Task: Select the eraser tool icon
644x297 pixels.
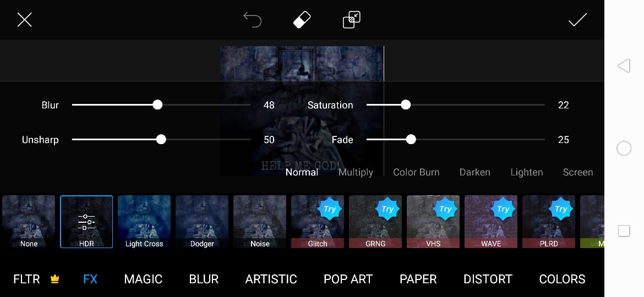Action: coord(302,20)
